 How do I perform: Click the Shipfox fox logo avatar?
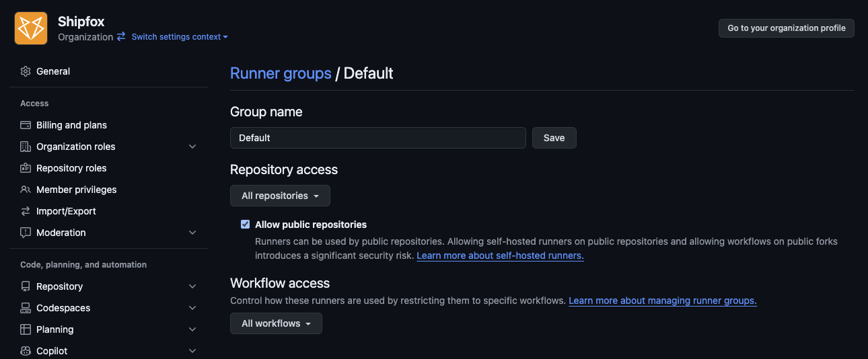tap(31, 28)
